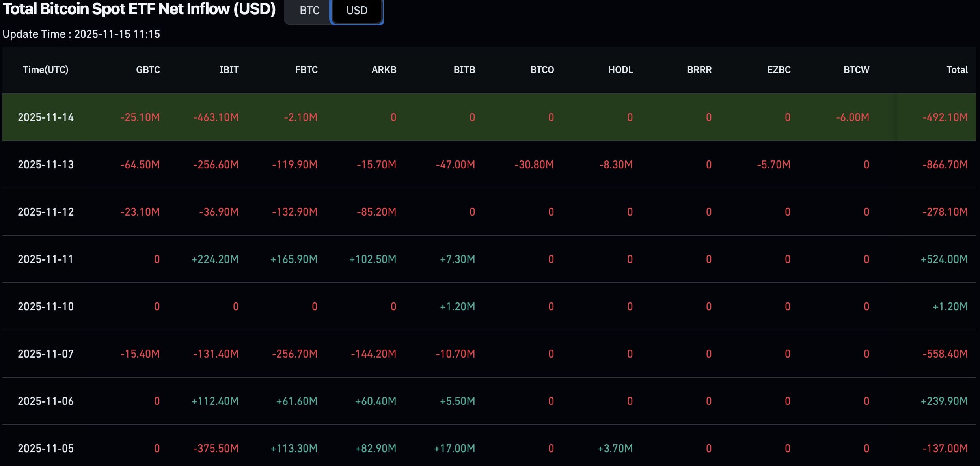980x466 pixels.
Task: Click the -463.10M IBIT value
Action: 216,117
